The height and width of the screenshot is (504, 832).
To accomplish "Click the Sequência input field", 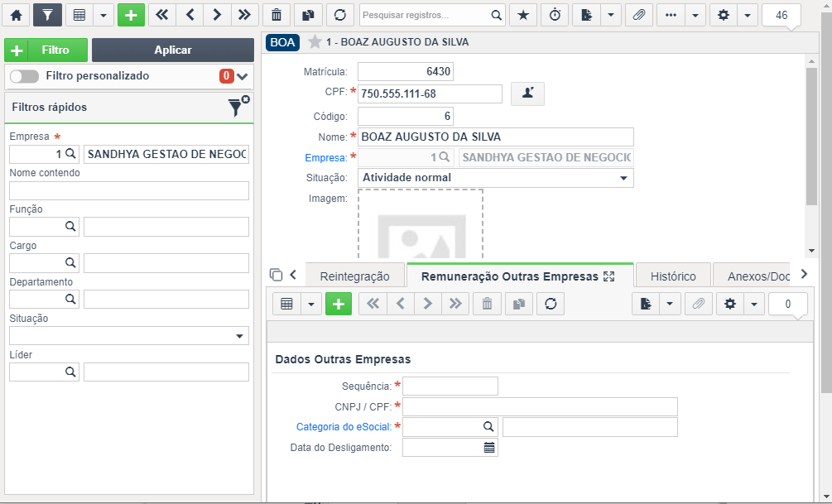I will pos(450,386).
